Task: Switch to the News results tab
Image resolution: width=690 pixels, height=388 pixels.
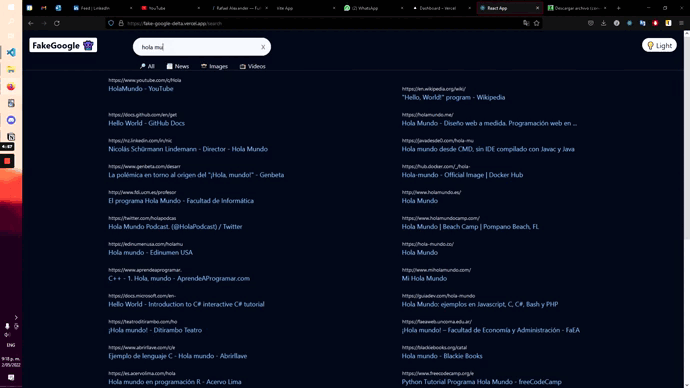Action: pos(178,66)
